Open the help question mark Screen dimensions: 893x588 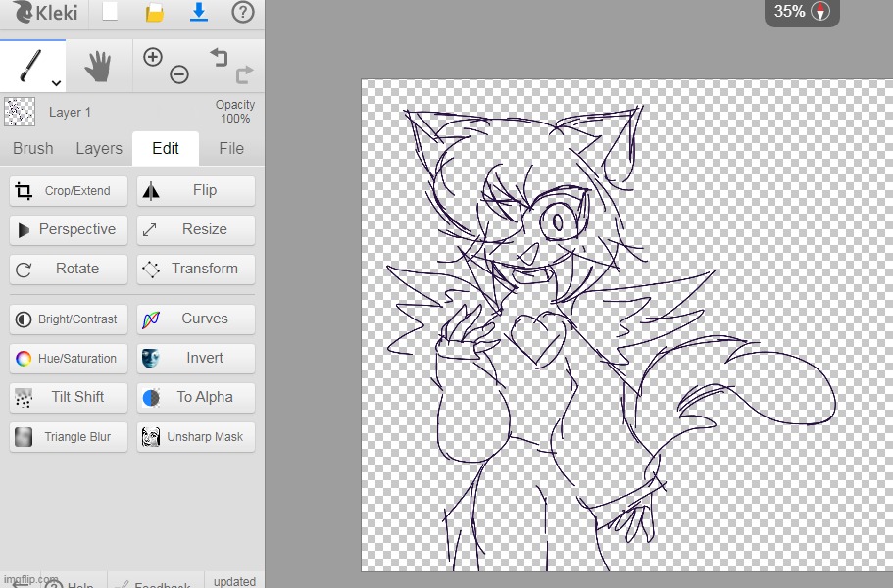tap(242, 13)
